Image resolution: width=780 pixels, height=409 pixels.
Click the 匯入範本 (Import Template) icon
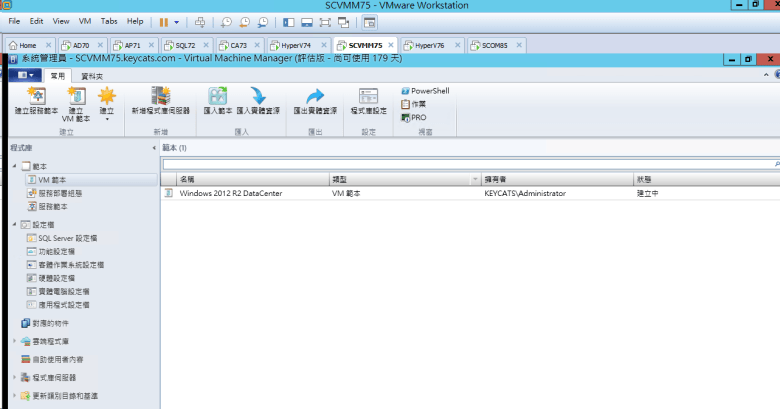pos(217,97)
